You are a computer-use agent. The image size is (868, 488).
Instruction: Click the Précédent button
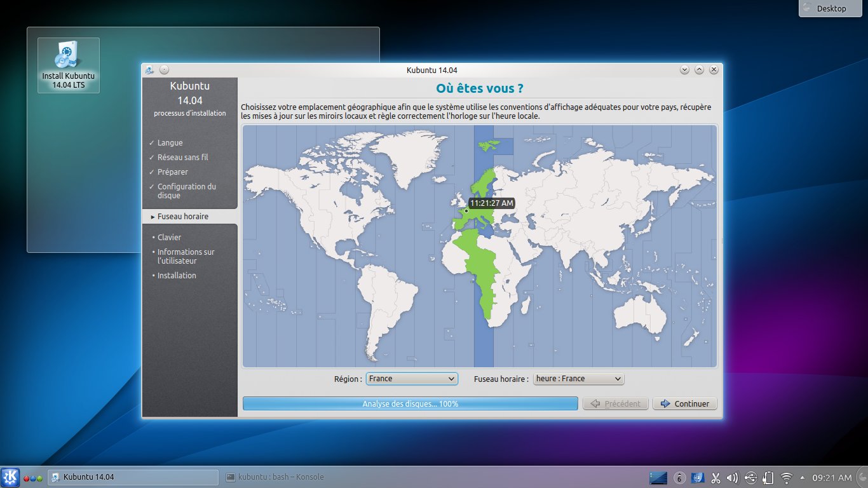[616, 403]
